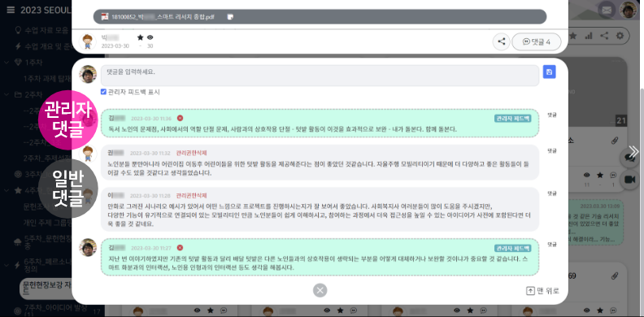This screenshot has height=317, width=644.
Task: Click the settings gear icon at top right
Action: 620,36
